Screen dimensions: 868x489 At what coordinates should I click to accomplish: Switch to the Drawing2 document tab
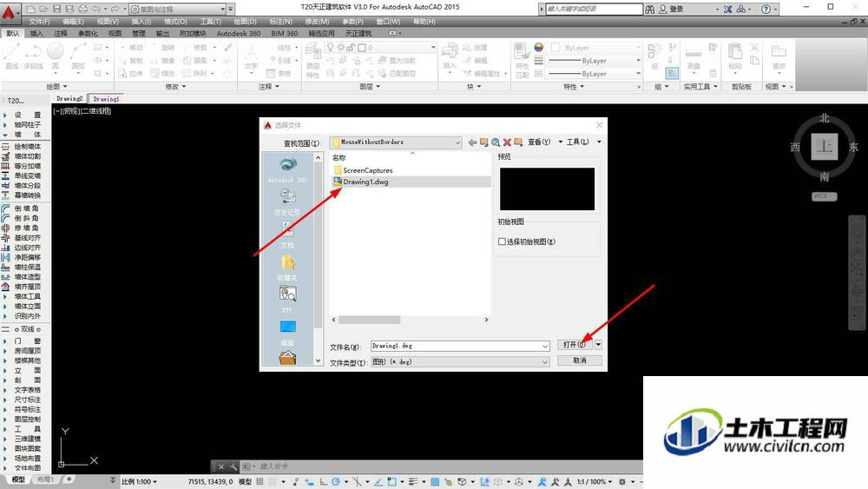point(69,98)
